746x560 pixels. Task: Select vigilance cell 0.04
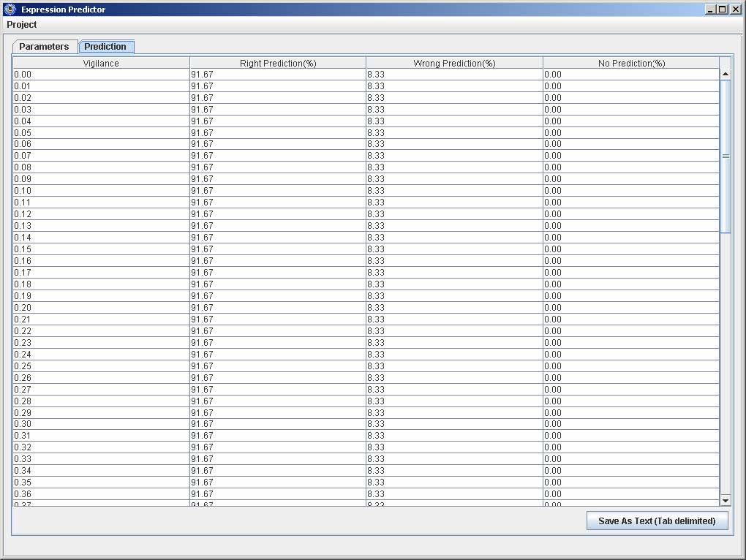tap(101, 121)
